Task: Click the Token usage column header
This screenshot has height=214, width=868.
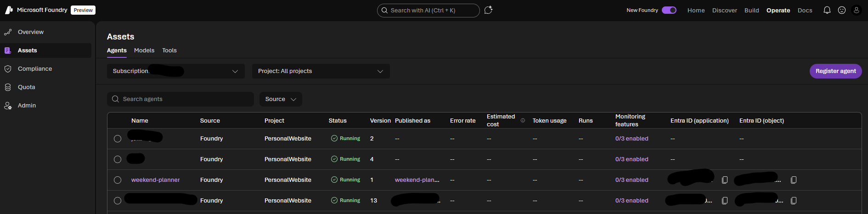Action: (x=549, y=121)
